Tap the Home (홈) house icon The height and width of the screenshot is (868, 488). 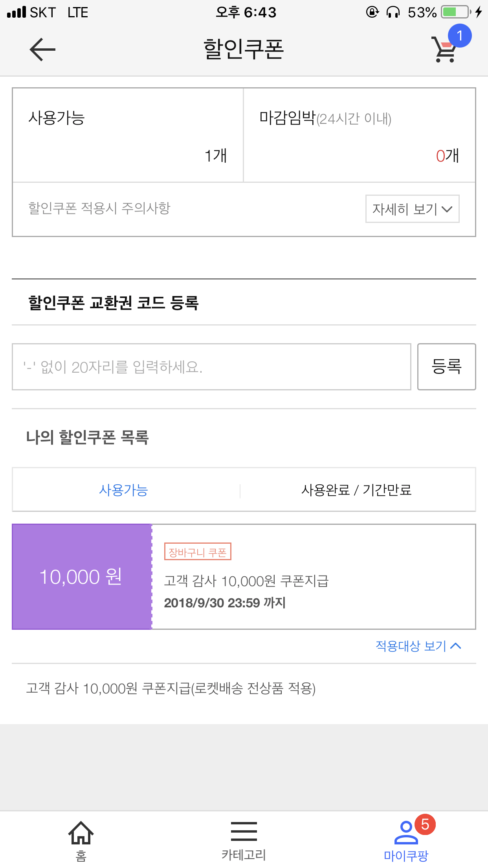[81, 833]
